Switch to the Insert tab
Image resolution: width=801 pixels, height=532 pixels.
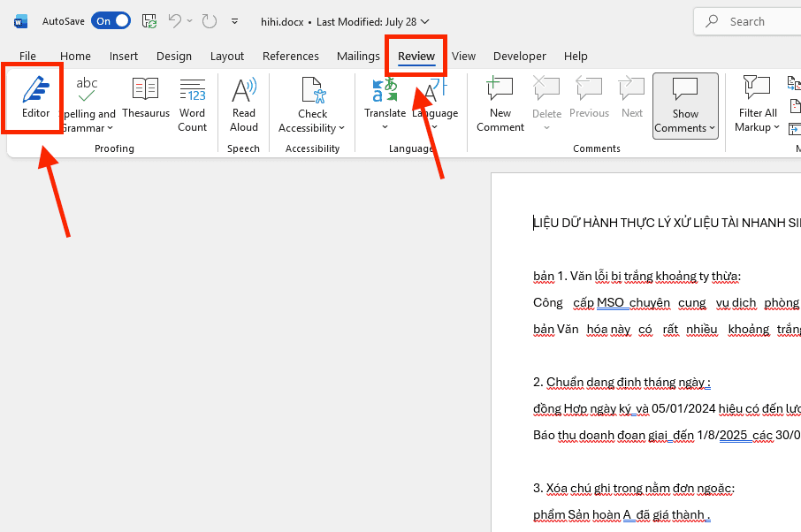point(124,57)
